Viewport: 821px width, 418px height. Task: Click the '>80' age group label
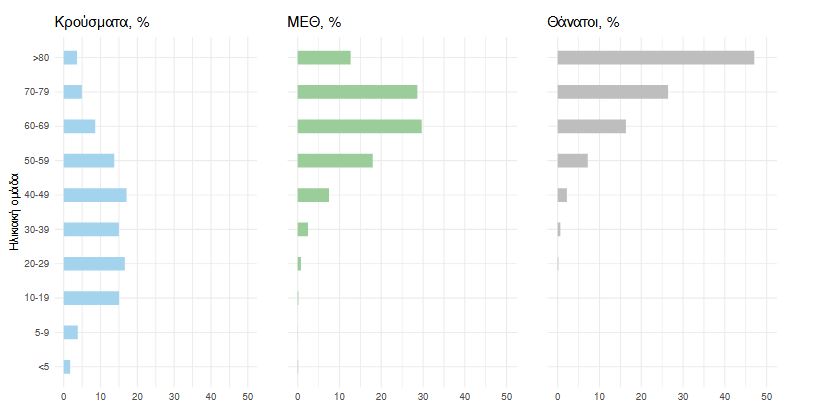point(41,58)
